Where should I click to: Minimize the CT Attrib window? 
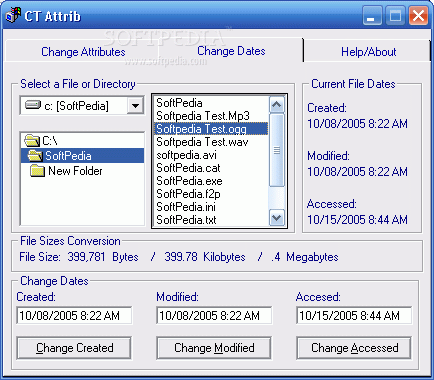pyautogui.click(x=372, y=16)
